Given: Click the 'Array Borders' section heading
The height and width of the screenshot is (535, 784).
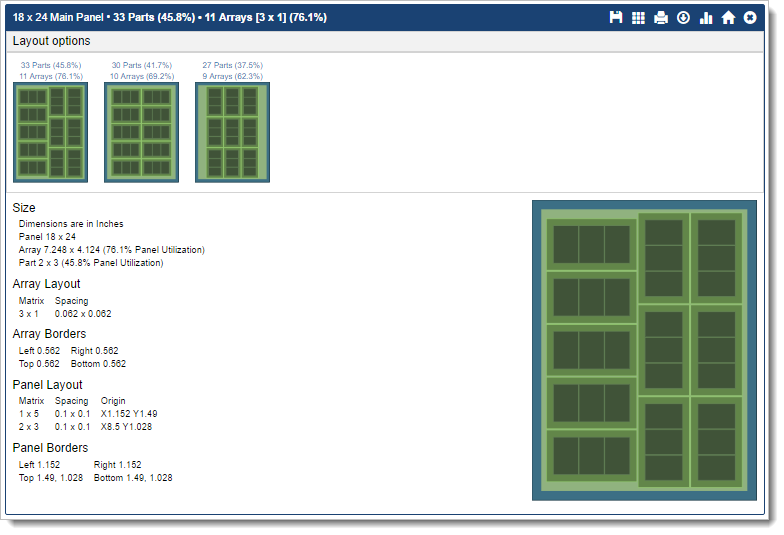Looking at the screenshot, I should 50,334.
